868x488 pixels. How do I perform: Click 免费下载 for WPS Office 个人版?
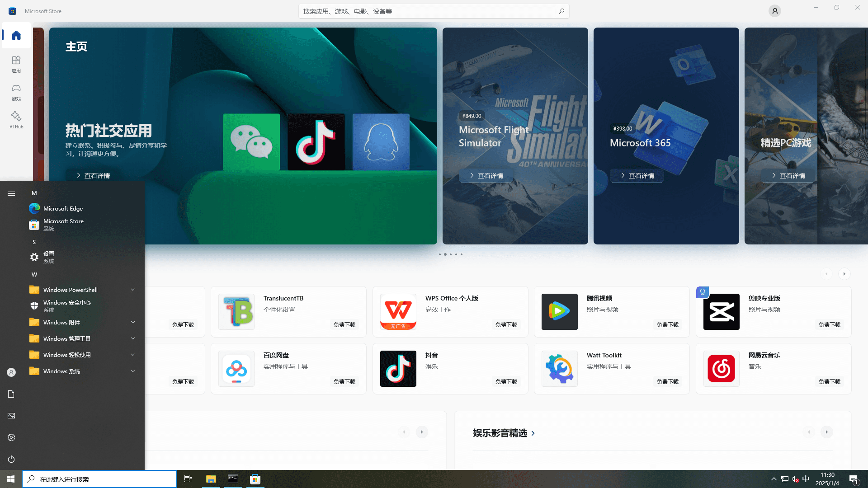pos(506,324)
